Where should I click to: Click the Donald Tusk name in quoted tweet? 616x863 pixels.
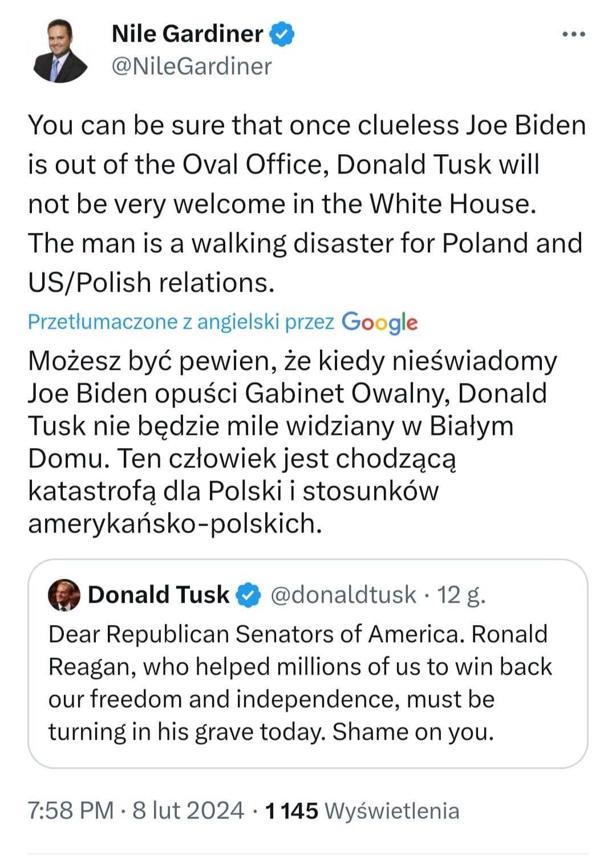pyautogui.click(x=159, y=595)
